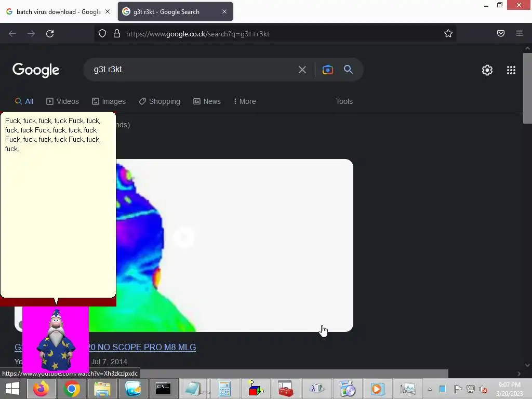Open the network tray icon
The height and width of the screenshot is (399, 532).
[x=471, y=389]
